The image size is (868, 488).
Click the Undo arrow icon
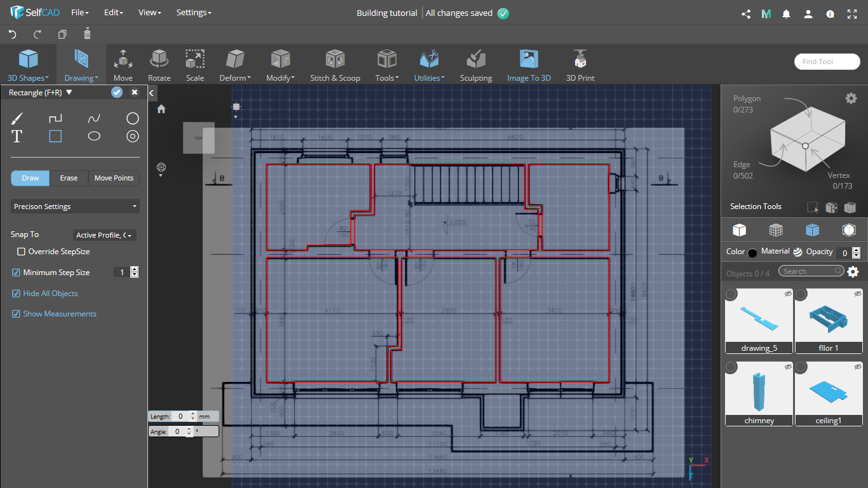pyautogui.click(x=12, y=34)
